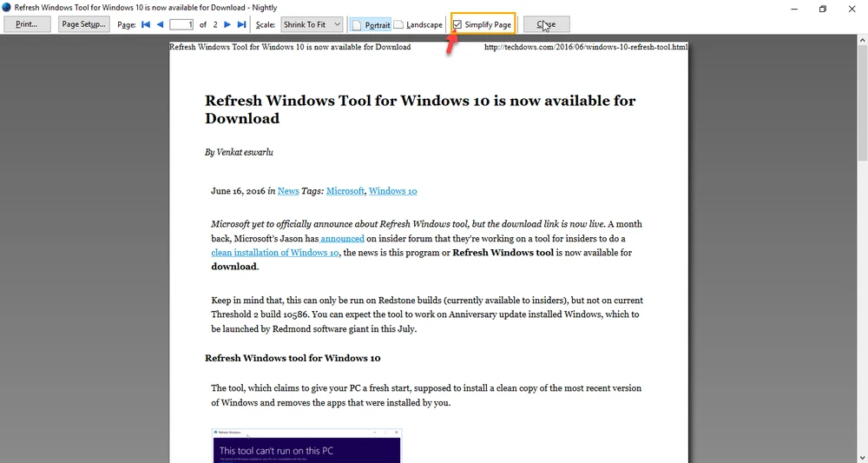The width and height of the screenshot is (868, 463).
Task: Go to the previous page arrow
Action: pos(160,24)
